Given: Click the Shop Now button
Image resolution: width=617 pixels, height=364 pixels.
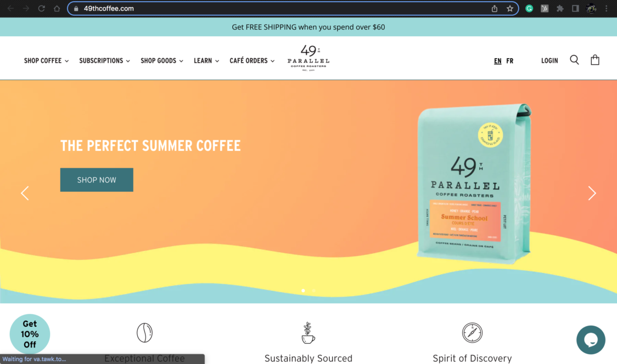Looking at the screenshot, I should click(x=97, y=180).
